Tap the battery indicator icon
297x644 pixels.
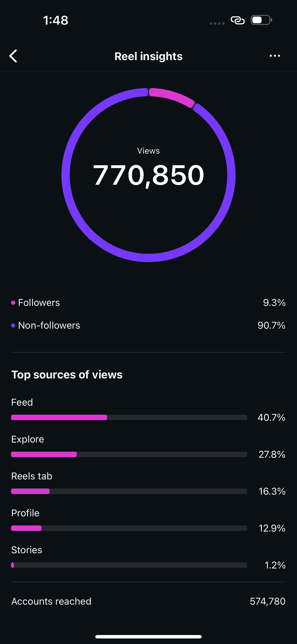click(261, 20)
